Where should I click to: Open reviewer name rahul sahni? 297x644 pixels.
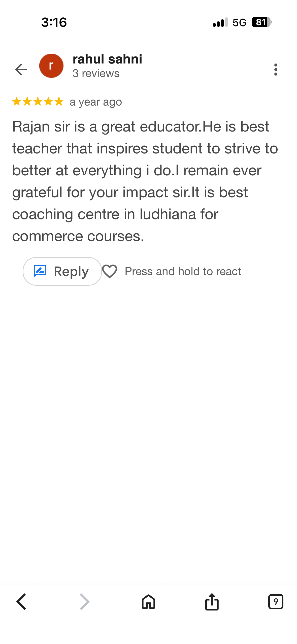pyautogui.click(x=107, y=59)
